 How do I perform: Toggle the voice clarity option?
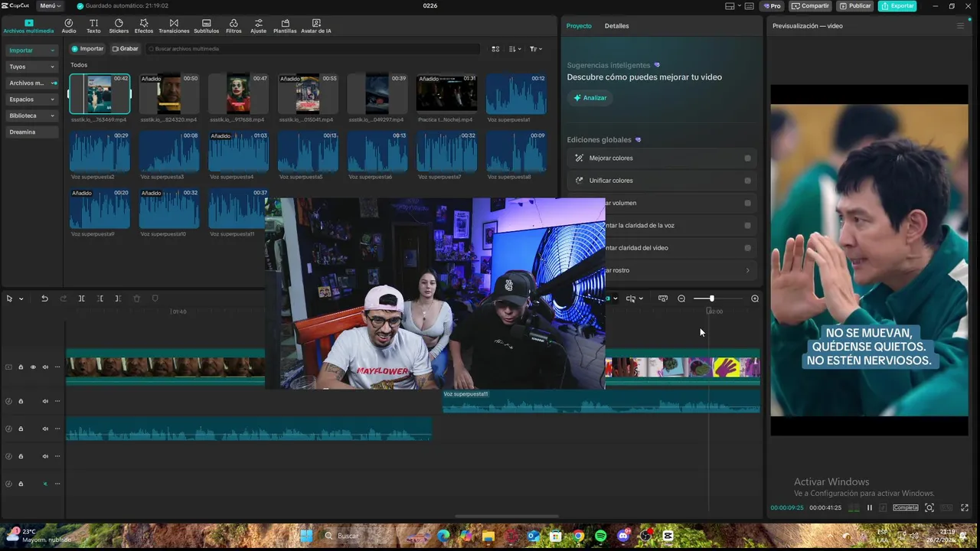pos(747,226)
